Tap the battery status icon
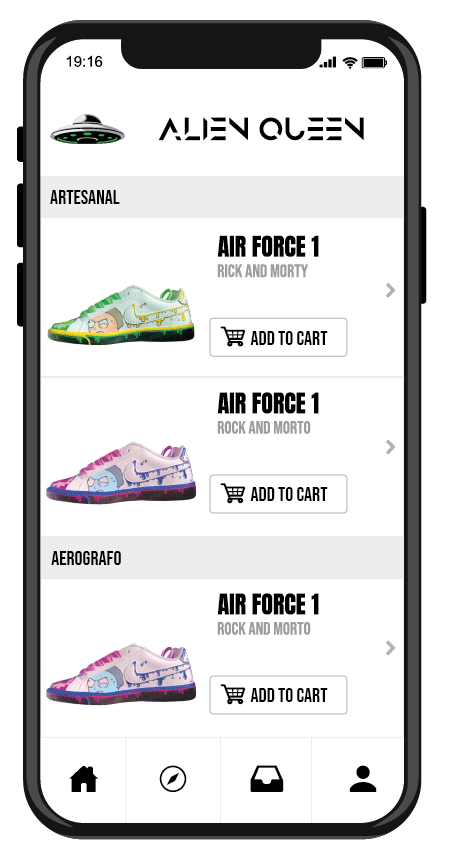The image size is (451, 862). pos(375,63)
